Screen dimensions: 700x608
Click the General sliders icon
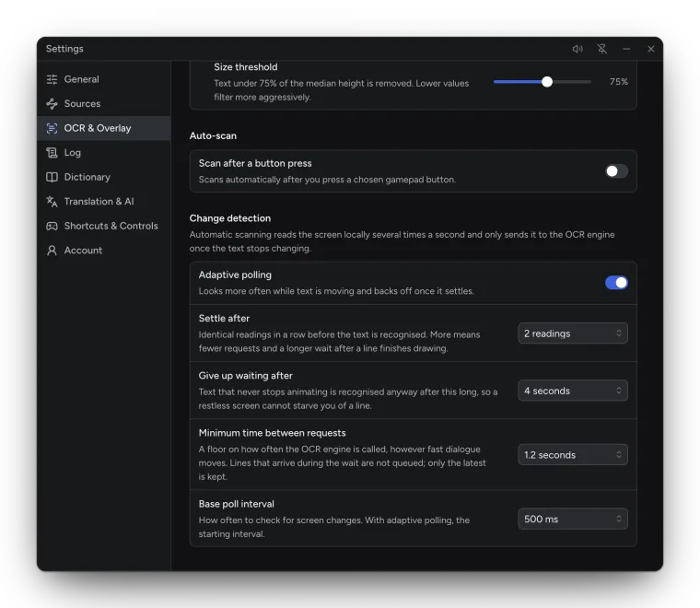pos(52,79)
